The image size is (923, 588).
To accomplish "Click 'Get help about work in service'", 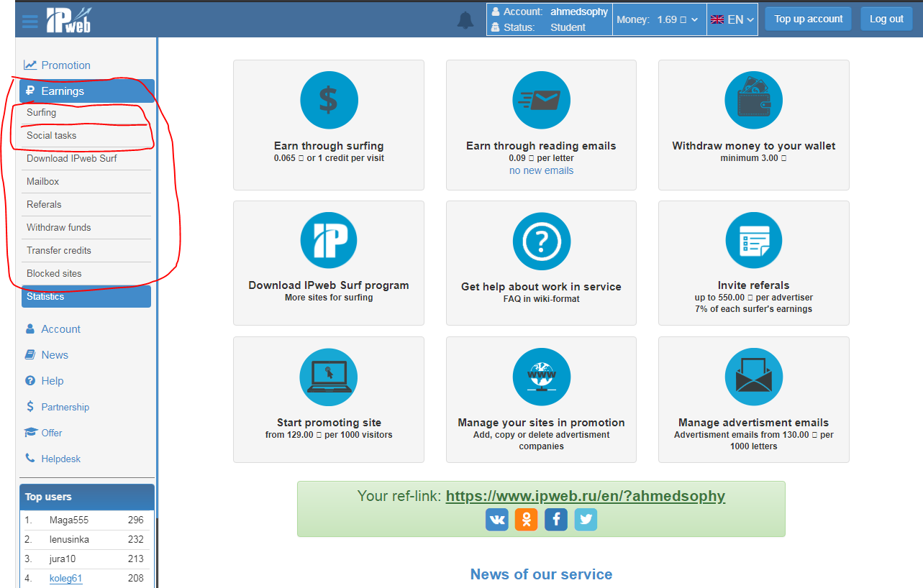I will click(x=541, y=287).
